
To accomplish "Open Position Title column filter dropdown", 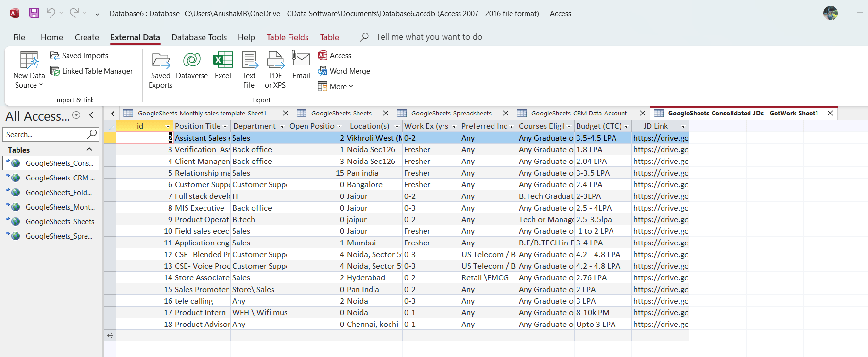I will (x=225, y=127).
